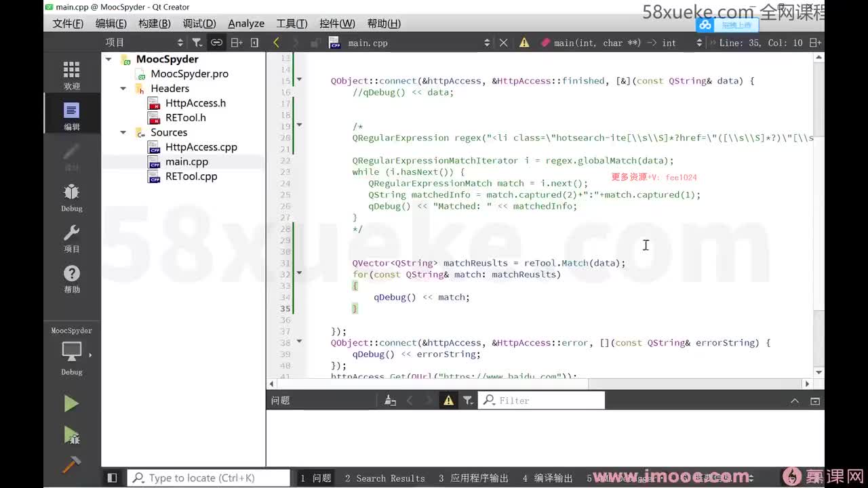
Task: Click the scroll right arrow of horizontal scrollbar
Action: pos(806,384)
